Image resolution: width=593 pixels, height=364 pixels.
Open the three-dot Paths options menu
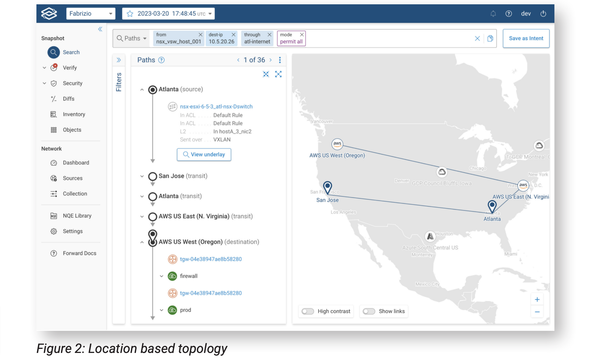pyautogui.click(x=280, y=60)
